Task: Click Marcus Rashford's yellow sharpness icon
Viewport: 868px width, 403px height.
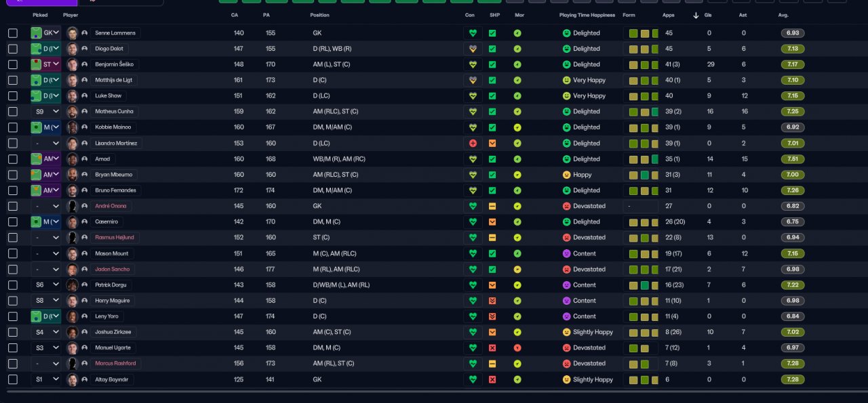Action: pos(492,364)
